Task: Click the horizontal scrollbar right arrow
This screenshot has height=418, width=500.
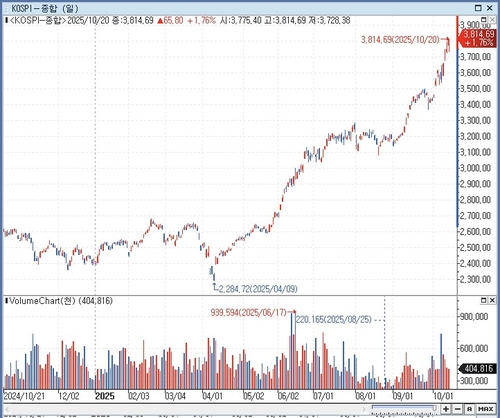Action: 364,409
